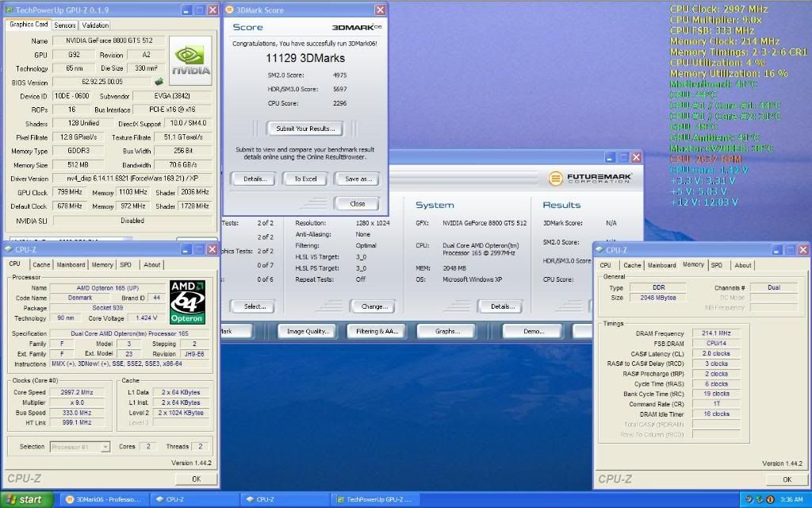Image resolution: width=812 pixels, height=508 pixels.
Task: Switch to Memory tab in left CPU-Z
Action: coord(102,264)
